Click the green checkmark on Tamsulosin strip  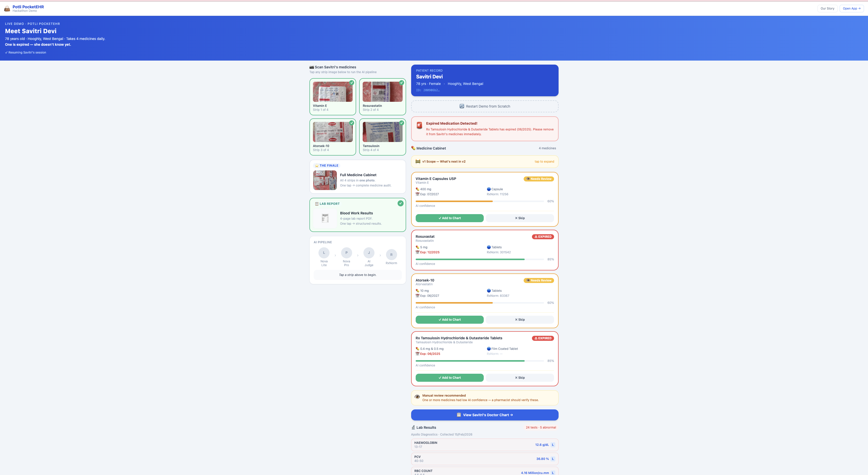click(x=401, y=123)
